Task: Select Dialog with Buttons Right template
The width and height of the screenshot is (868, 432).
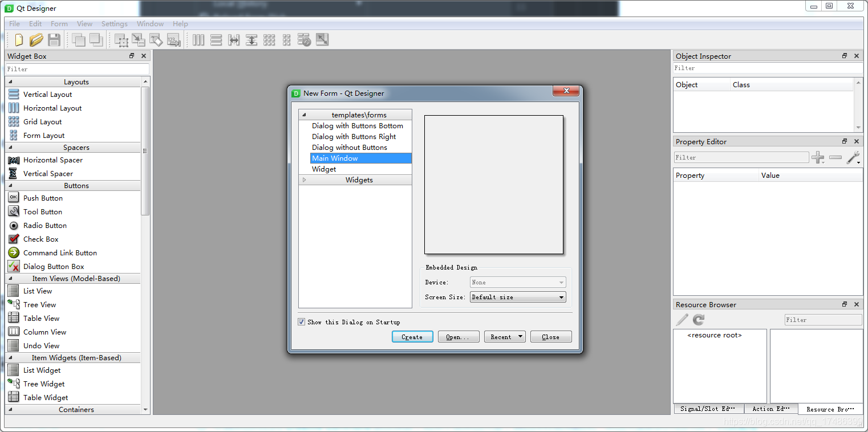Action: coord(354,137)
